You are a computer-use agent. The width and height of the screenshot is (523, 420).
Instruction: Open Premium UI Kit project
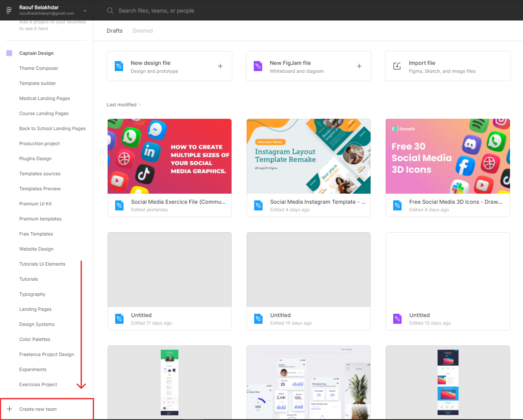[35, 204]
